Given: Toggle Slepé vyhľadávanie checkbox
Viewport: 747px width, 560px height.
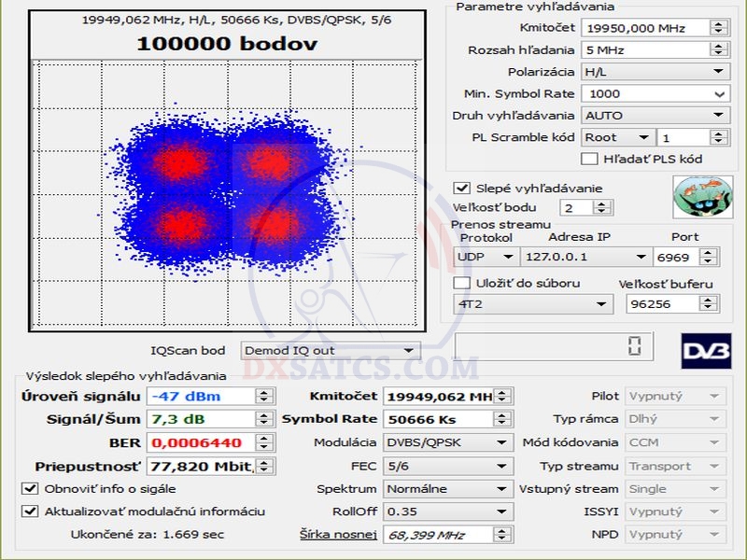Looking at the screenshot, I should [461, 188].
